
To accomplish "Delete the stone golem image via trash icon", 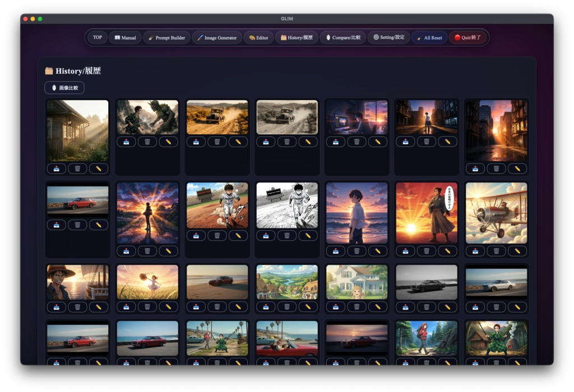I will 147,142.
